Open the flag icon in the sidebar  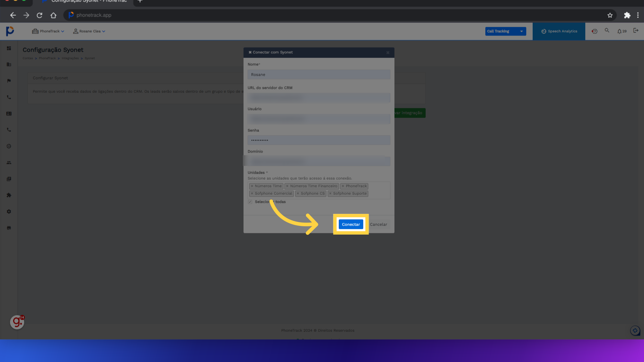pyautogui.click(x=9, y=81)
